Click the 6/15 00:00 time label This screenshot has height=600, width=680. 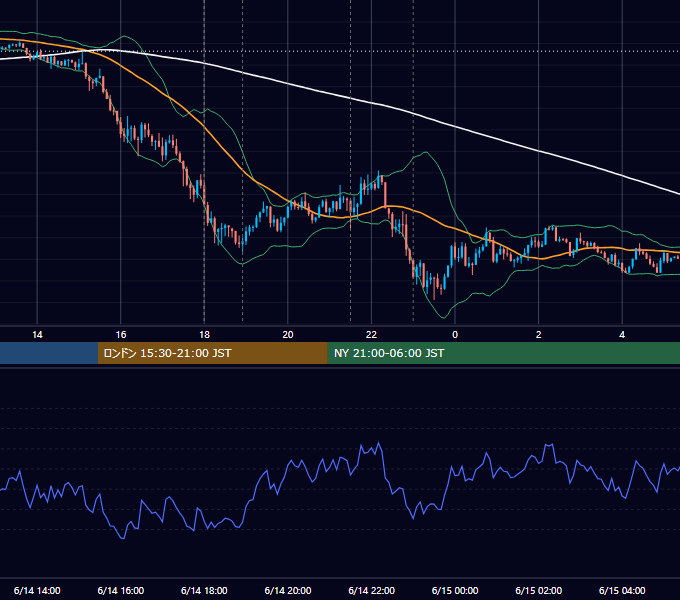coord(455,590)
